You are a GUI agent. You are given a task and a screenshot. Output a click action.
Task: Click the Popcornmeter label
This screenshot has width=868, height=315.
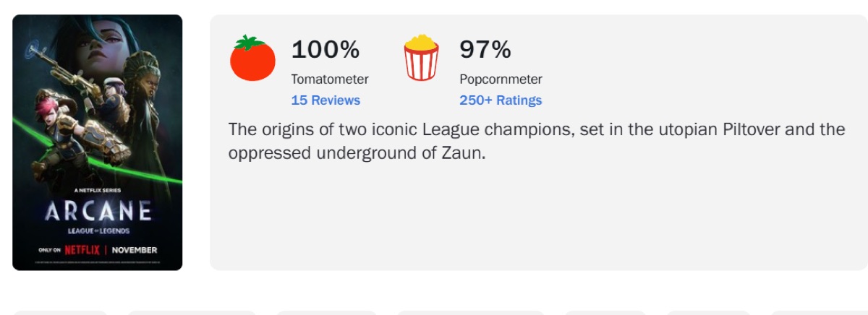(x=501, y=79)
